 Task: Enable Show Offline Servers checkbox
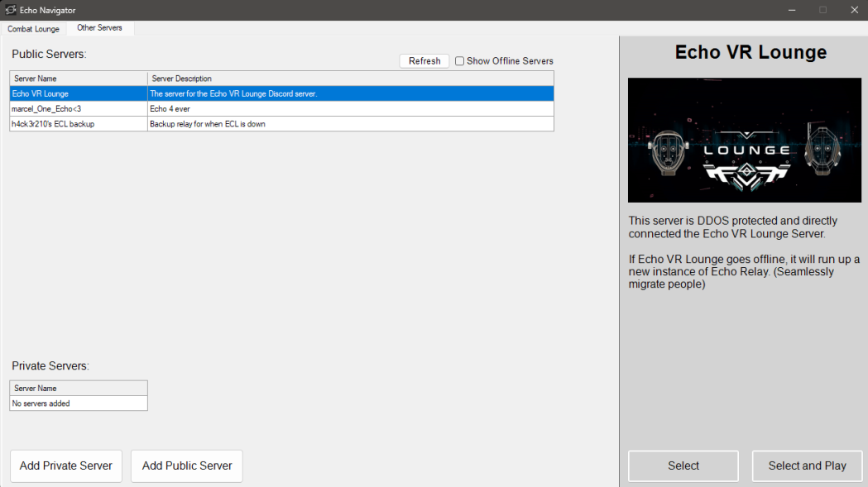(460, 61)
